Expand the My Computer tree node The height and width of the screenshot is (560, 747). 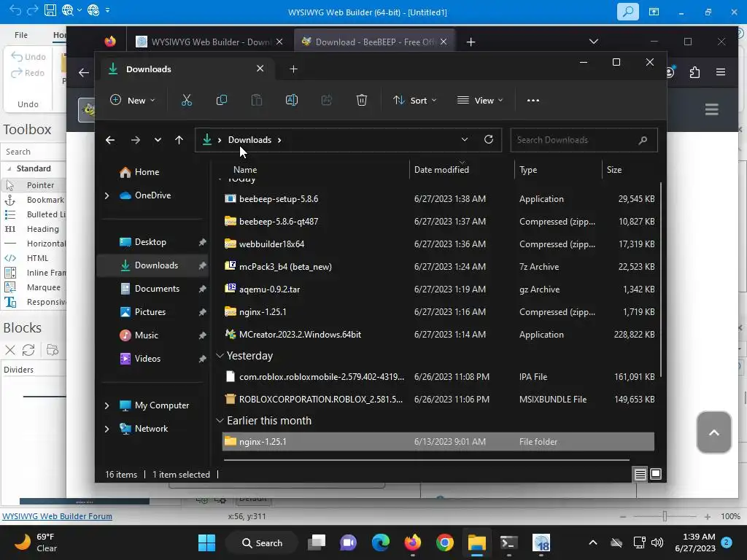point(107,405)
